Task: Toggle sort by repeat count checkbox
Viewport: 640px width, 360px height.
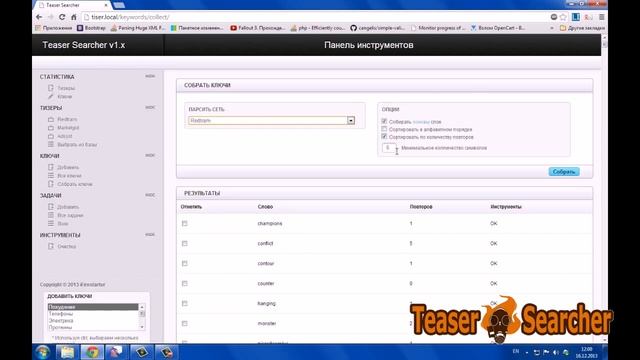Action: pos(384,137)
